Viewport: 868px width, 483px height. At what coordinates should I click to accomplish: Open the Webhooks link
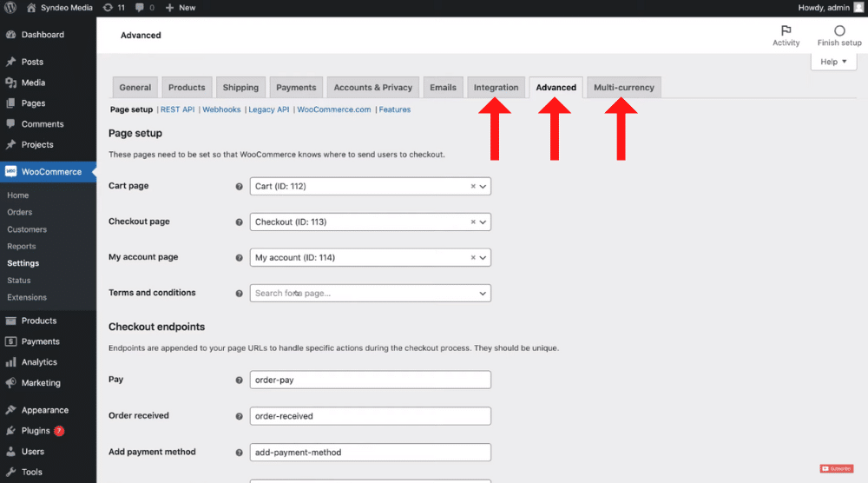click(221, 109)
